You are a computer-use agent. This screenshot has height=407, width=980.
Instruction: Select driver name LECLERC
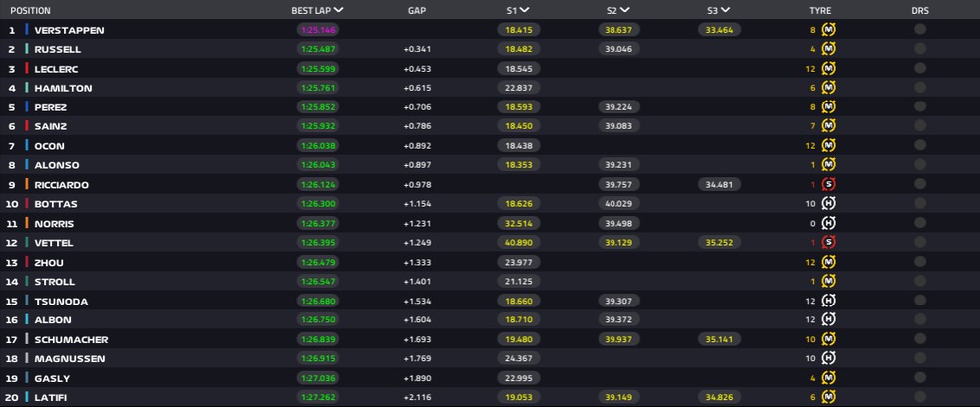56,69
